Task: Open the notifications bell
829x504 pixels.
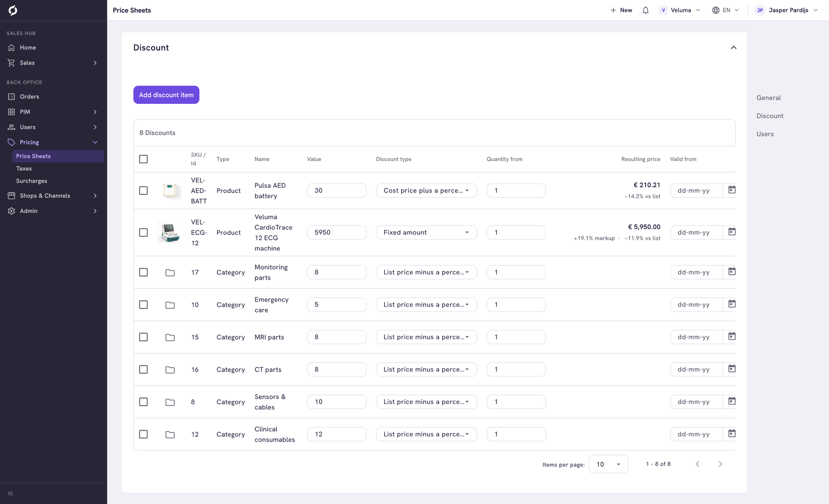Action: tap(646, 10)
